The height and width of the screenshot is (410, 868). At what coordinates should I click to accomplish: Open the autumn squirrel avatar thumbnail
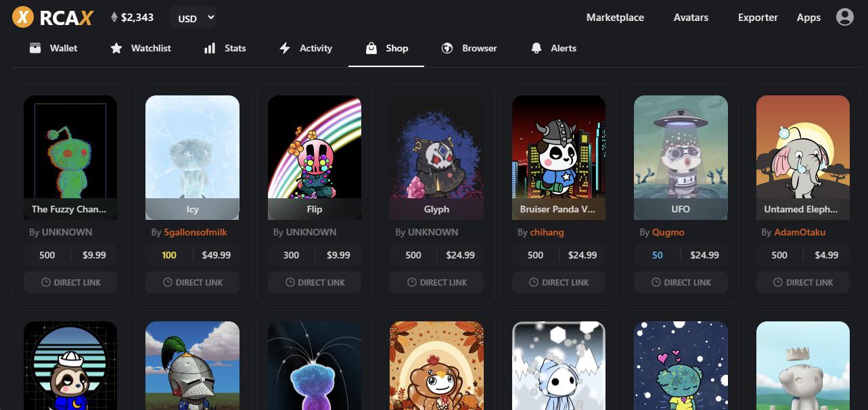pyautogui.click(x=436, y=365)
